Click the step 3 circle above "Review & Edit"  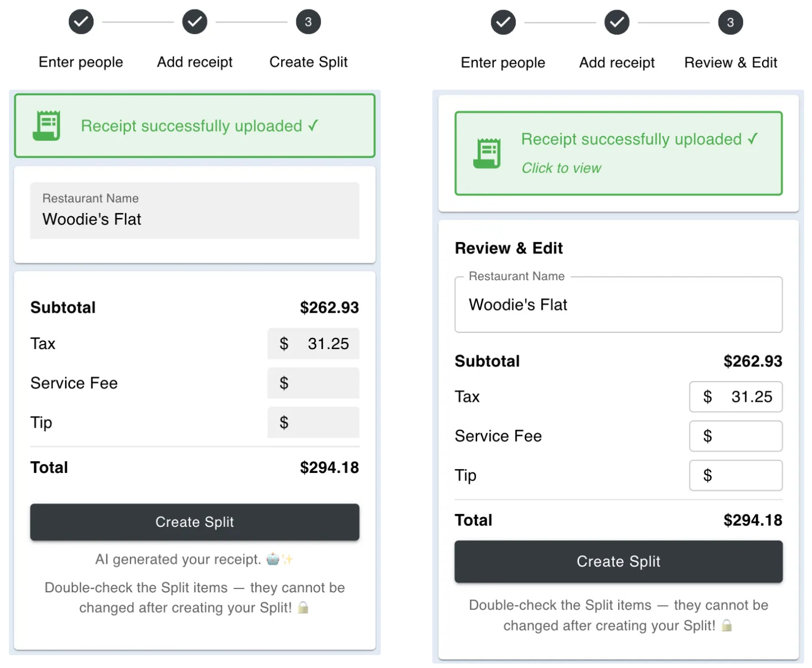730,22
